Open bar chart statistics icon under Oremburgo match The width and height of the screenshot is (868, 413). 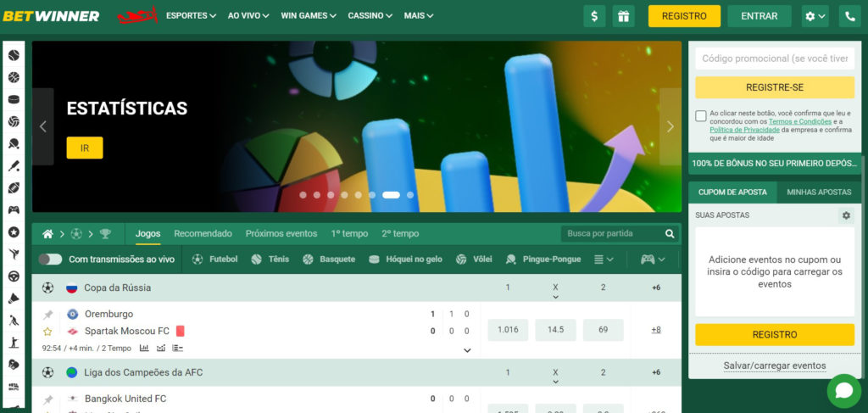tap(144, 349)
